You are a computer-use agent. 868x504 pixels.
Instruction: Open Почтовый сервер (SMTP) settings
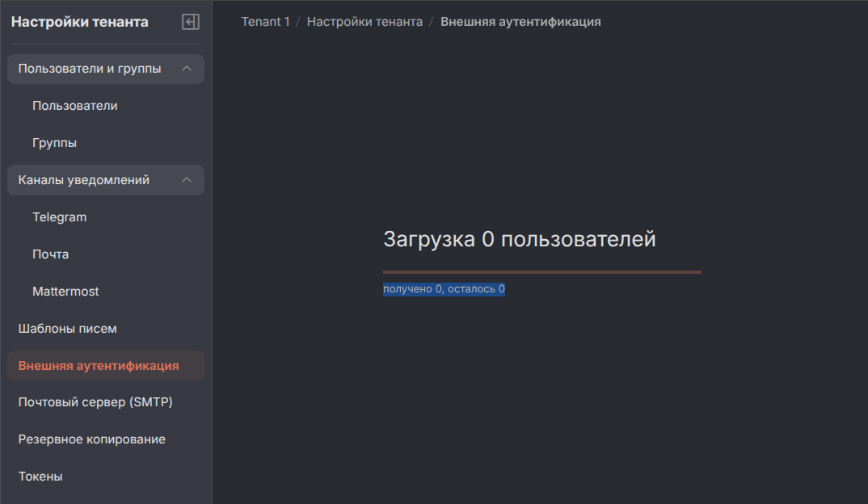tap(95, 402)
